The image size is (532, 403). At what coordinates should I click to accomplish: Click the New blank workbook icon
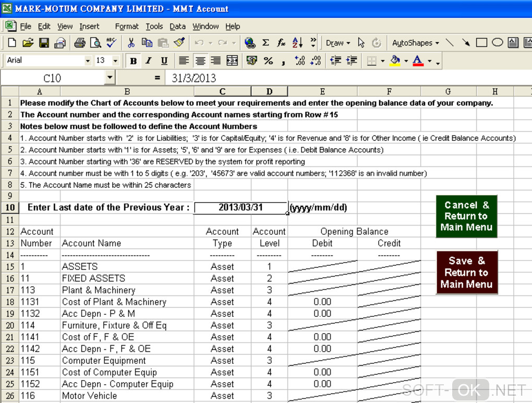click(12, 43)
